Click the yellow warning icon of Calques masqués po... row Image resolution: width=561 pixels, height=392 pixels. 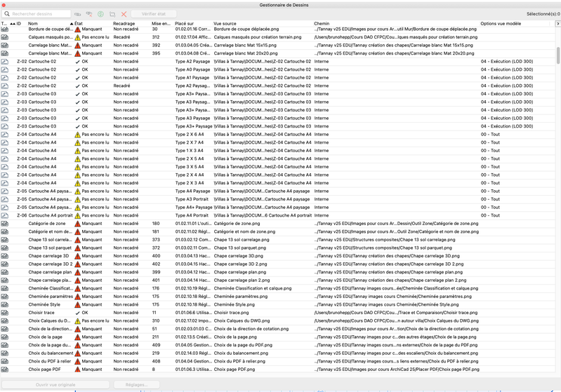click(77, 38)
